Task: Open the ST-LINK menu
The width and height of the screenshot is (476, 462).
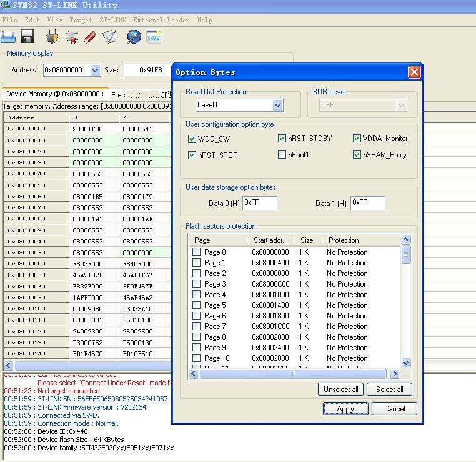Action: pos(112,21)
